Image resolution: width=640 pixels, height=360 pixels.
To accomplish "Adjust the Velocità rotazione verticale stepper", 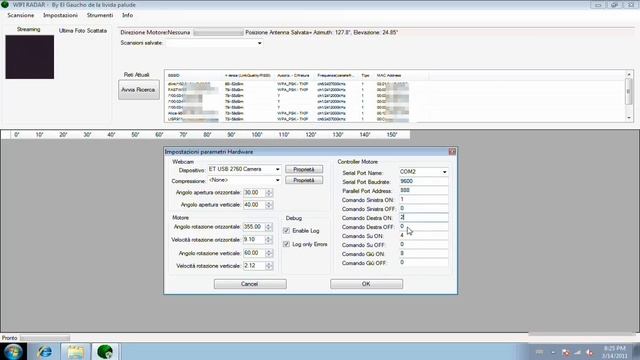I will [269, 266].
